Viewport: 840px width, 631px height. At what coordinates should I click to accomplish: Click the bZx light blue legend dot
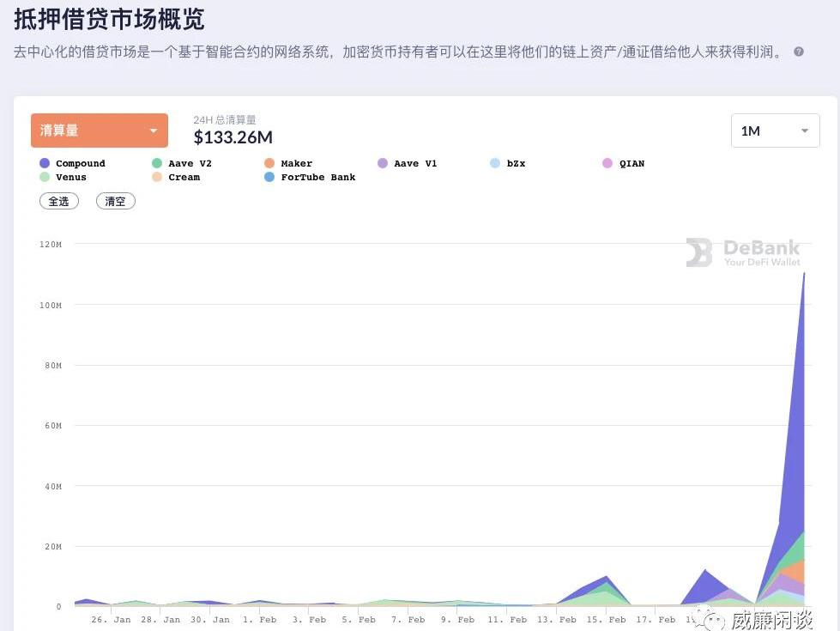tap(495, 163)
